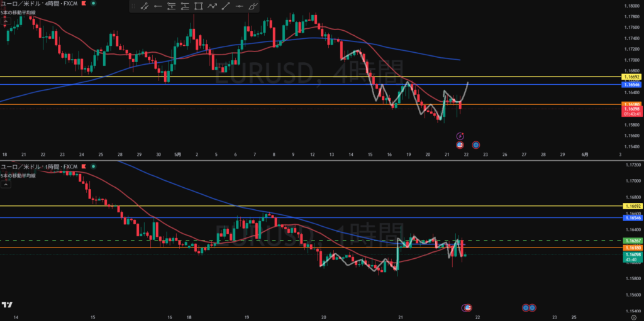Viewport: 644px width, 321px height.
Task: Open the 1-hour EURUSD symbol title
Action: point(38,166)
